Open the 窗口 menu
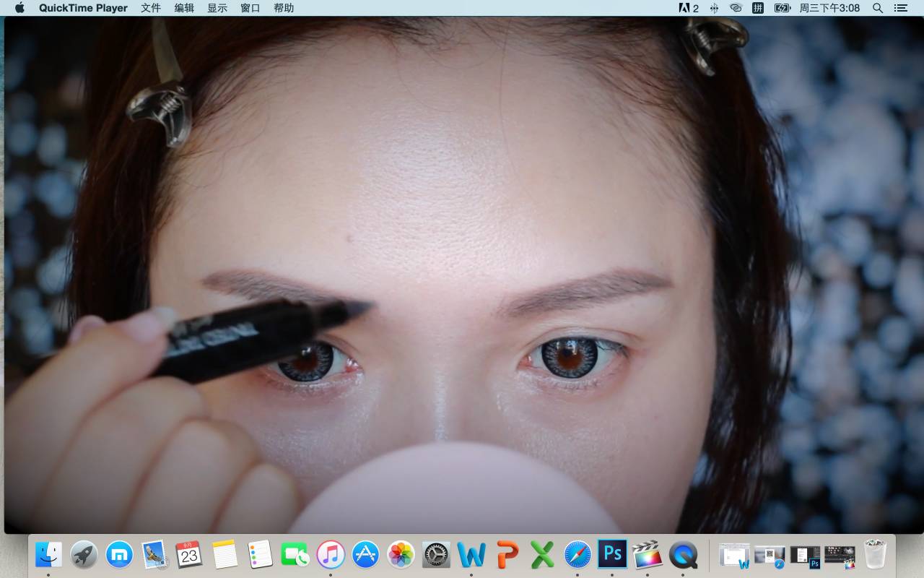Image resolution: width=924 pixels, height=578 pixels. [x=250, y=8]
